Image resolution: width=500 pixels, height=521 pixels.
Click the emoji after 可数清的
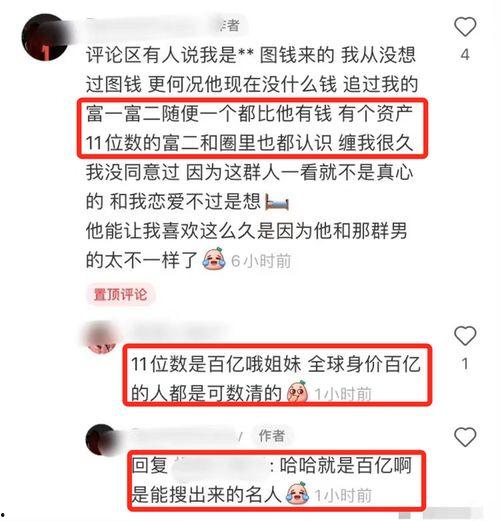coord(298,392)
